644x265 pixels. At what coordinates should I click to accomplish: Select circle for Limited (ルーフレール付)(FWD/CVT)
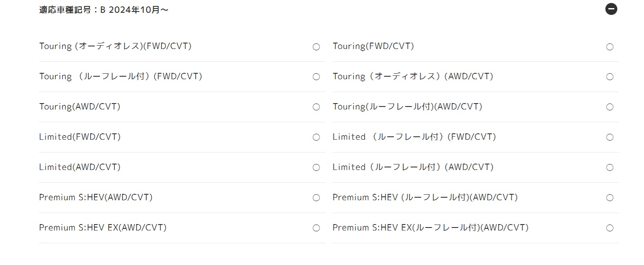pyautogui.click(x=610, y=138)
